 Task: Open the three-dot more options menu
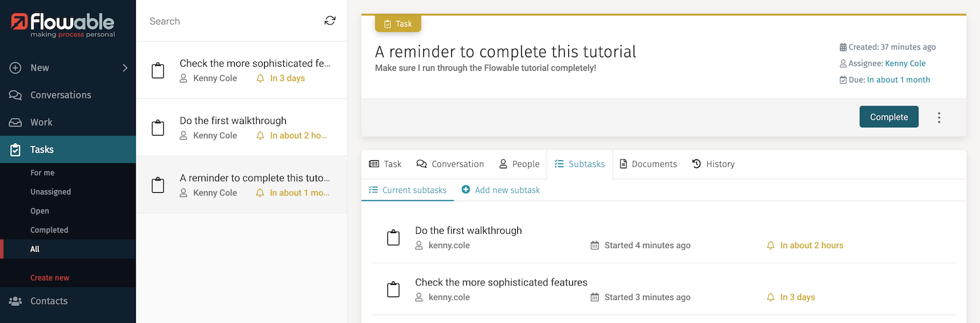pos(939,117)
